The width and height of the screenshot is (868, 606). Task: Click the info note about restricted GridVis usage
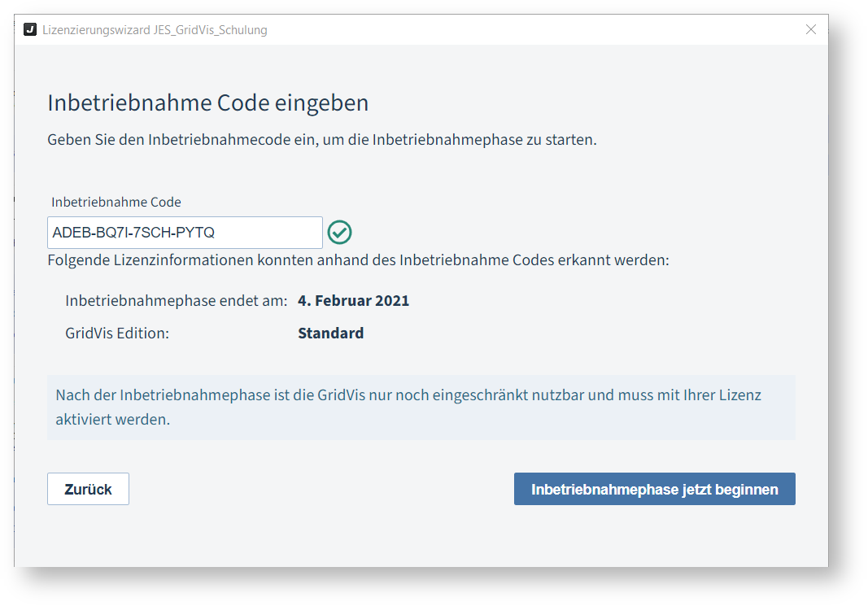pos(421,408)
